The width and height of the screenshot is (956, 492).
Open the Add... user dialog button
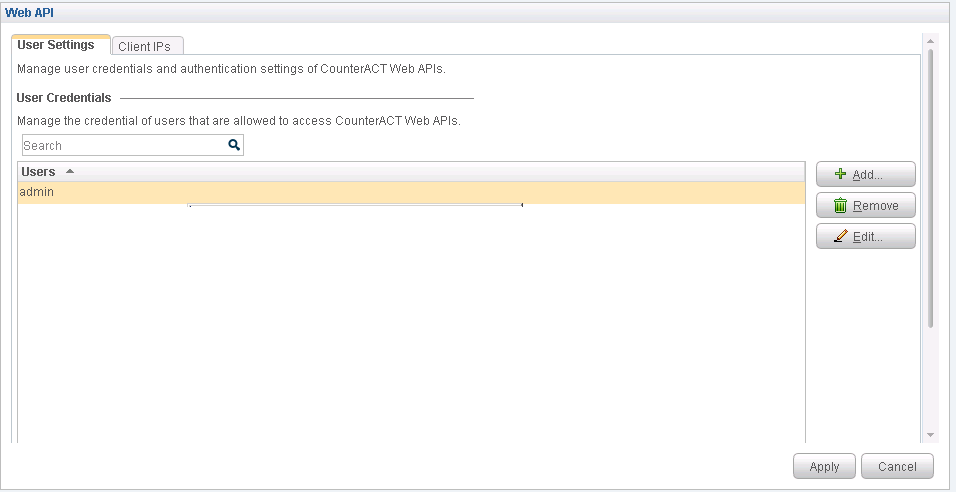[866, 174]
